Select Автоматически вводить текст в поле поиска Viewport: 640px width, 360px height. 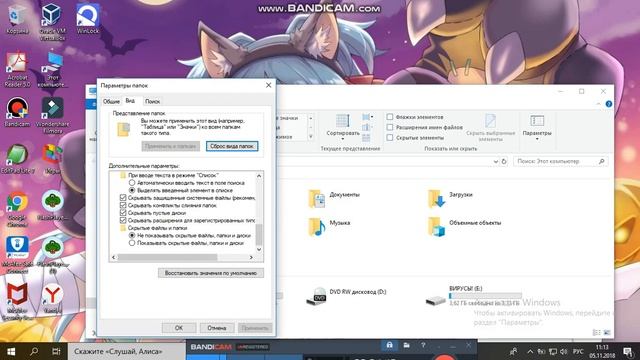pos(132,183)
